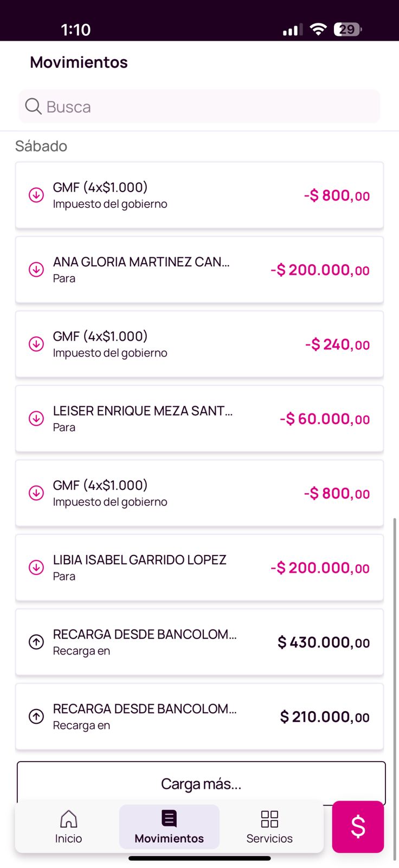Open the Libia Isabel Garrido Lopez transaction

[200, 567]
